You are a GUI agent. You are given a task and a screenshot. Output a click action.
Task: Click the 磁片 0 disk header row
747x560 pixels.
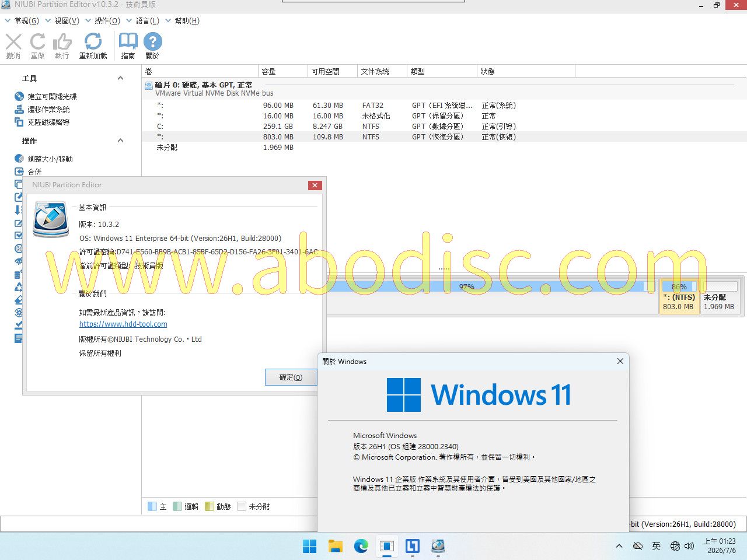coord(444,89)
